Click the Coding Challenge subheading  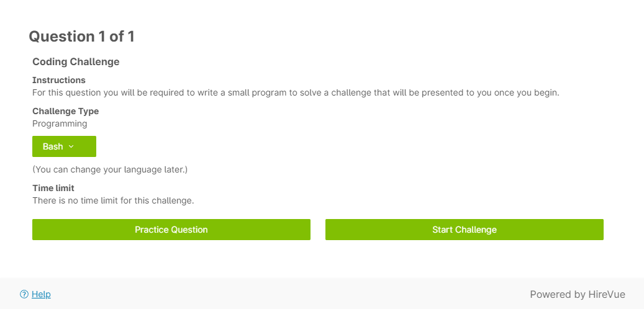click(x=76, y=61)
